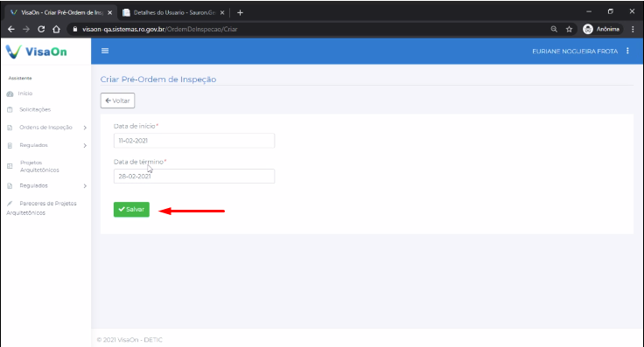Viewport: 644px width, 347px height.
Task: Bookmark this page with the star icon
Action: coord(569,29)
